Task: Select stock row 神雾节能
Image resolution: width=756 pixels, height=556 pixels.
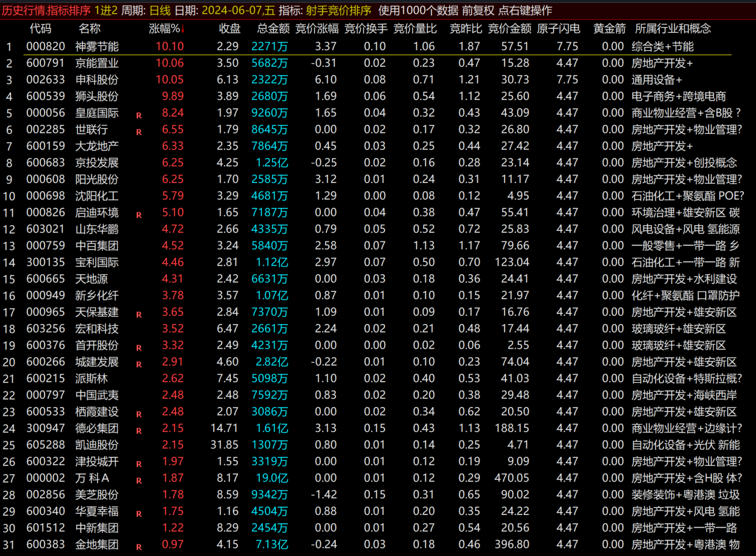Action: click(x=377, y=46)
